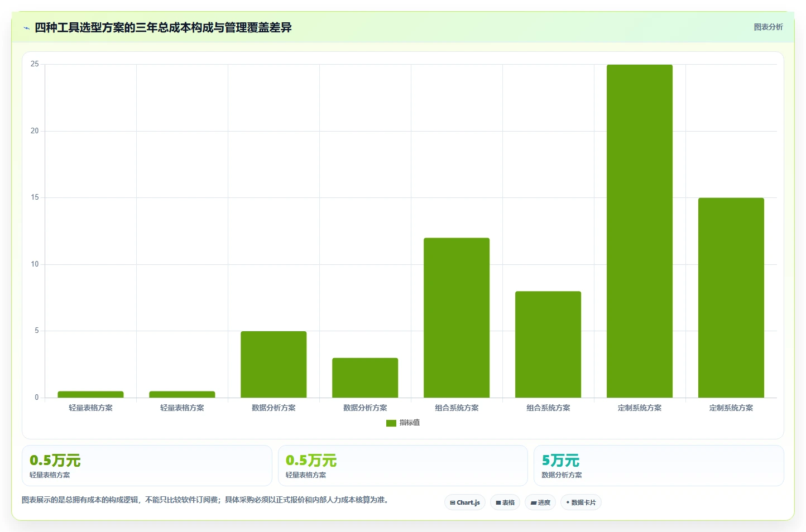Click the 5万元 value text

coord(560,461)
